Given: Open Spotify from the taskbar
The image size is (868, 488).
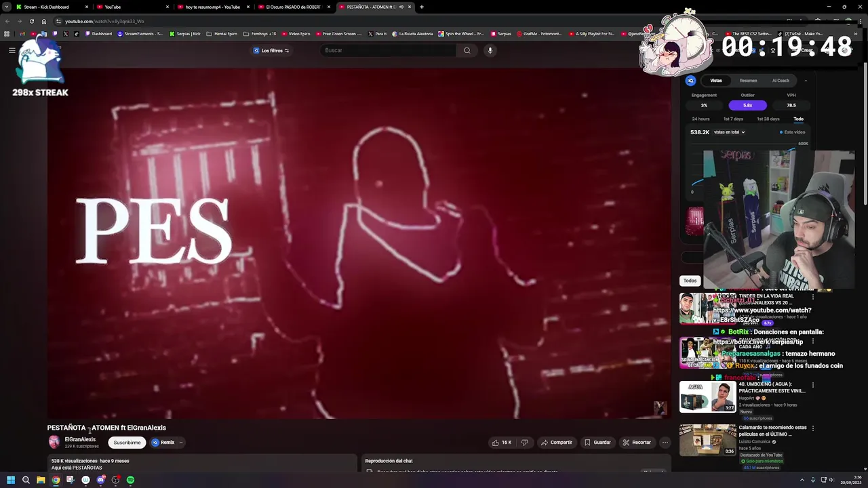Looking at the screenshot, I should click(130, 480).
